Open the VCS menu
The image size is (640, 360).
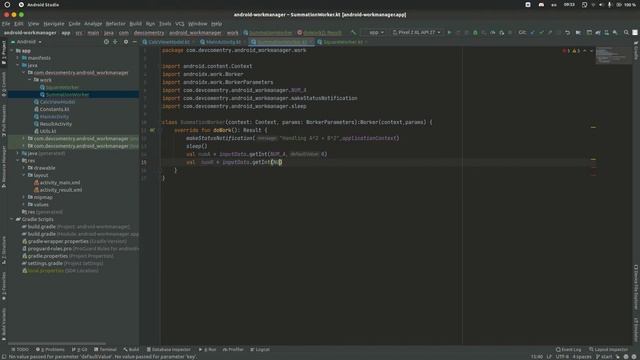coord(180,24)
